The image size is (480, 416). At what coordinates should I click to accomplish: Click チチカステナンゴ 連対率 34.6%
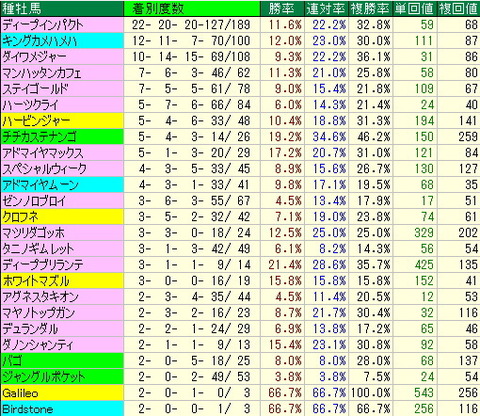pos(329,137)
